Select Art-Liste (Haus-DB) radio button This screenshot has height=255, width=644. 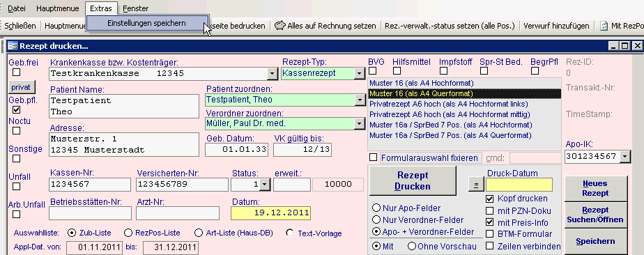(x=199, y=233)
